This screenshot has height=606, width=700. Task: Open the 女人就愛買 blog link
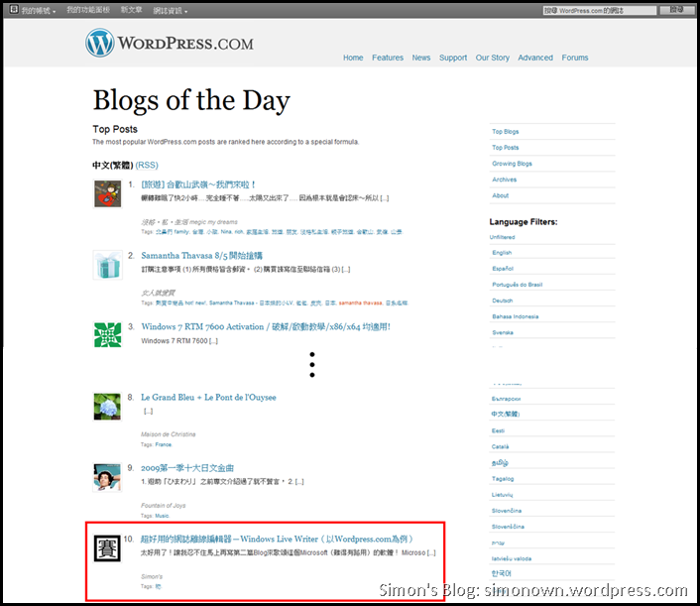click(x=158, y=293)
